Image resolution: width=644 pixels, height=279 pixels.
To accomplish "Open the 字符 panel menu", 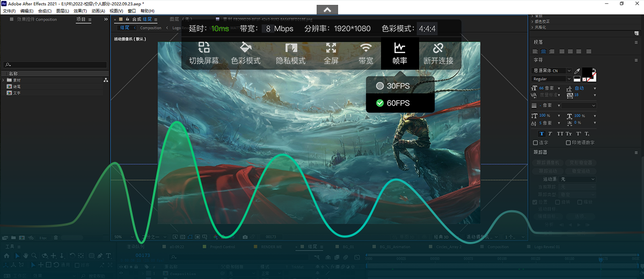I will tap(636, 61).
